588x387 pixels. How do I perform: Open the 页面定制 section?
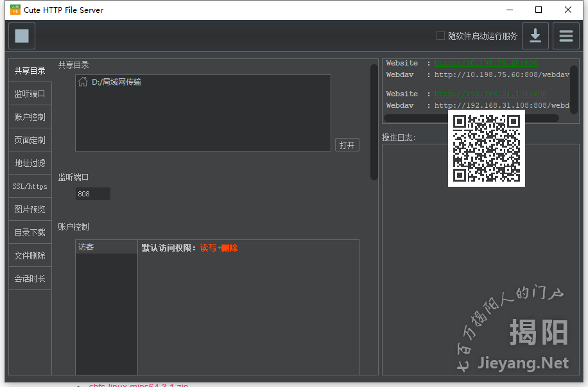pyautogui.click(x=30, y=139)
